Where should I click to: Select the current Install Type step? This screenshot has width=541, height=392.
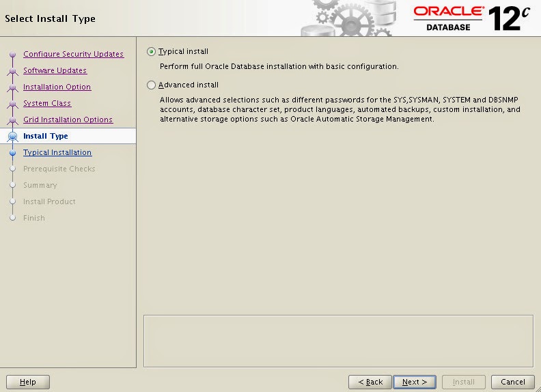point(46,136)
